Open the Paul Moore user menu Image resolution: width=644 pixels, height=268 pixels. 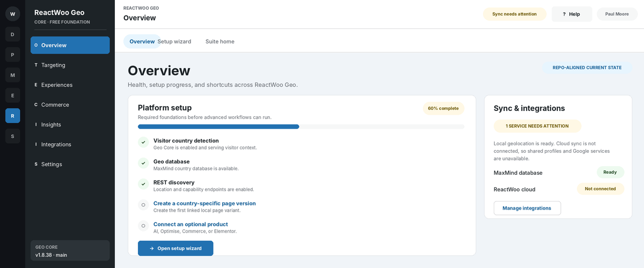617,14
